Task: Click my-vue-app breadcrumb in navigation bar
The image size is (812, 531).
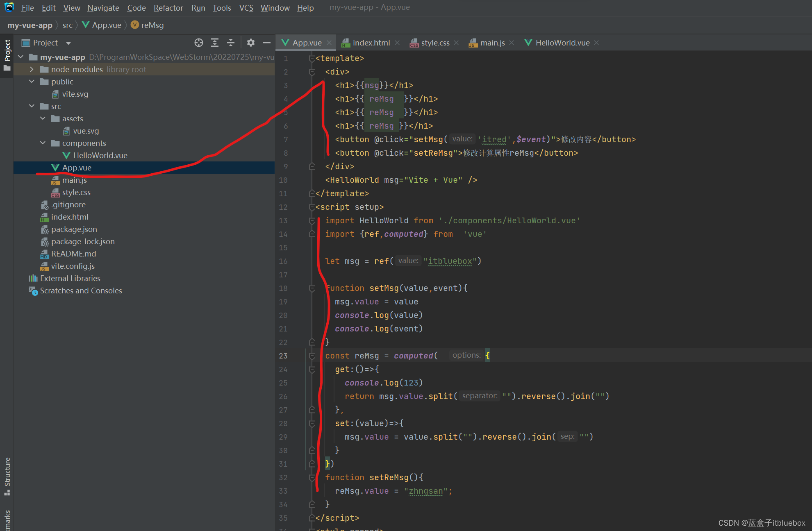Action: (30, 25)
